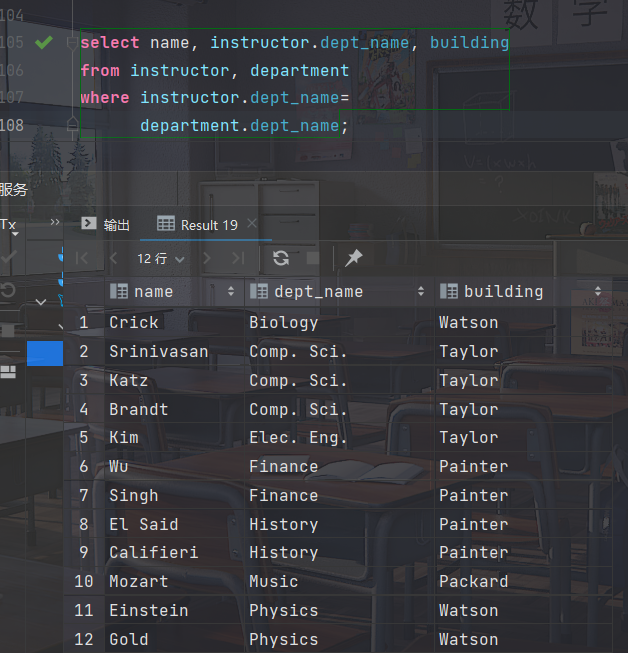
Task: Click the 服务 services panel title
Action: tap(14, 189)
